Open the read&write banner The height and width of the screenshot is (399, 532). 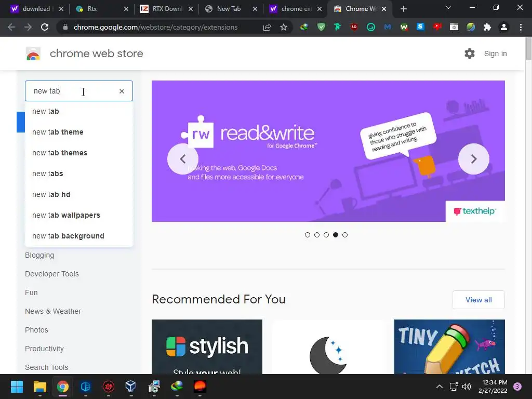pyautogui.click(x=328, y=151)
